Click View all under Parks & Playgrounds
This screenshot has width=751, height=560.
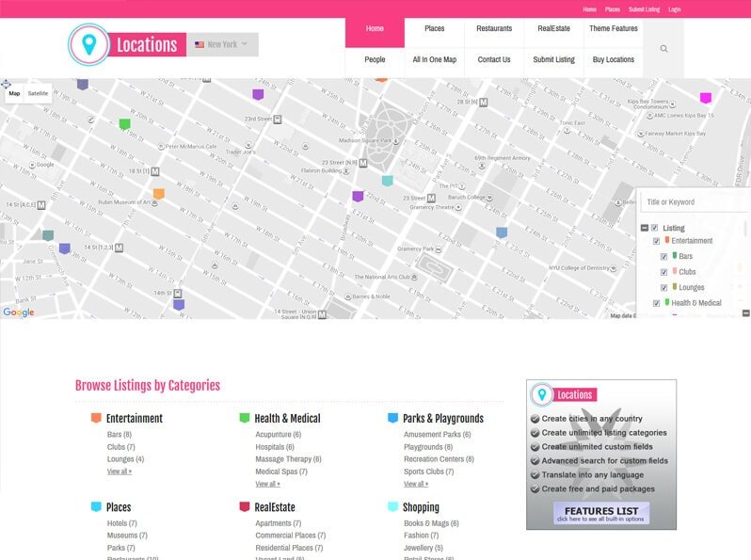click(x=416, y=484)
